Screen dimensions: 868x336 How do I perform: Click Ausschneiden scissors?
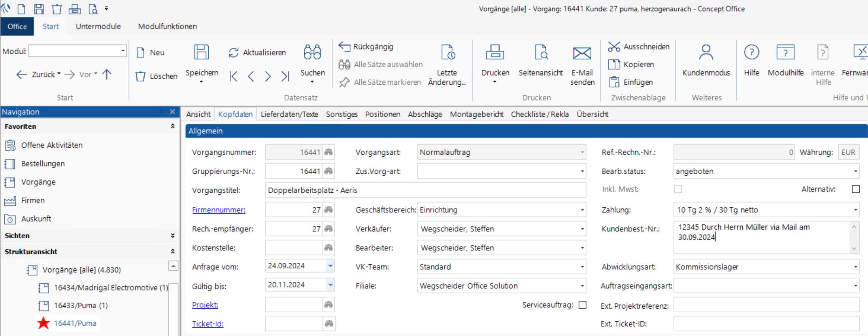pos(639,47)
